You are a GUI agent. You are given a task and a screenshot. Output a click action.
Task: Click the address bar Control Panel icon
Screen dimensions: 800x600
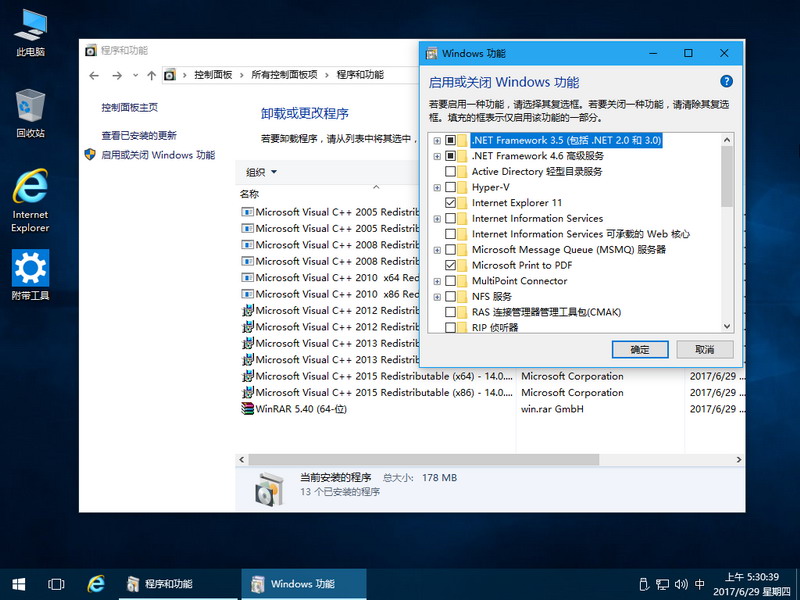pyautogui.click(x=170, y=75)
